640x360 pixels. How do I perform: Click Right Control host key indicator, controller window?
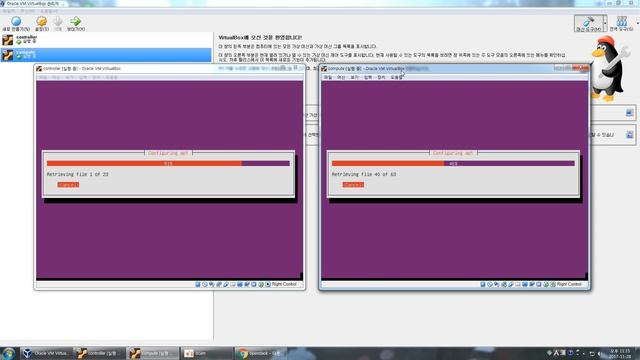pyautogui.click(x=284, y=284)
